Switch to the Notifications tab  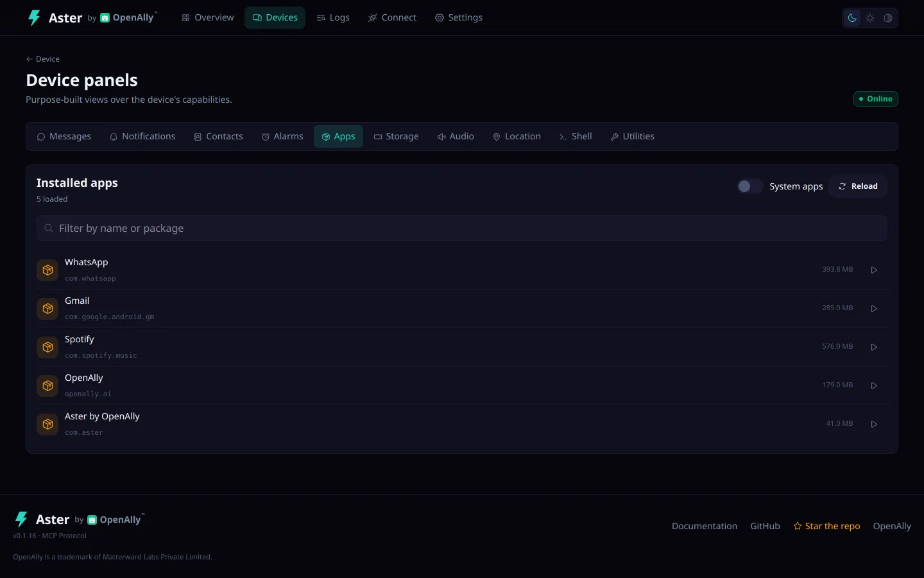pyautogui.click(x=142, y=136)
